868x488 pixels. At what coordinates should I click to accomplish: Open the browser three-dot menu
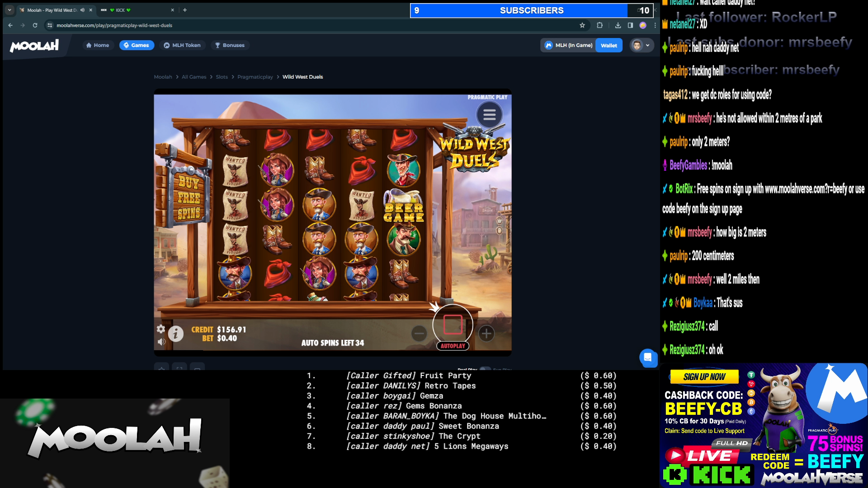point(655,25)
